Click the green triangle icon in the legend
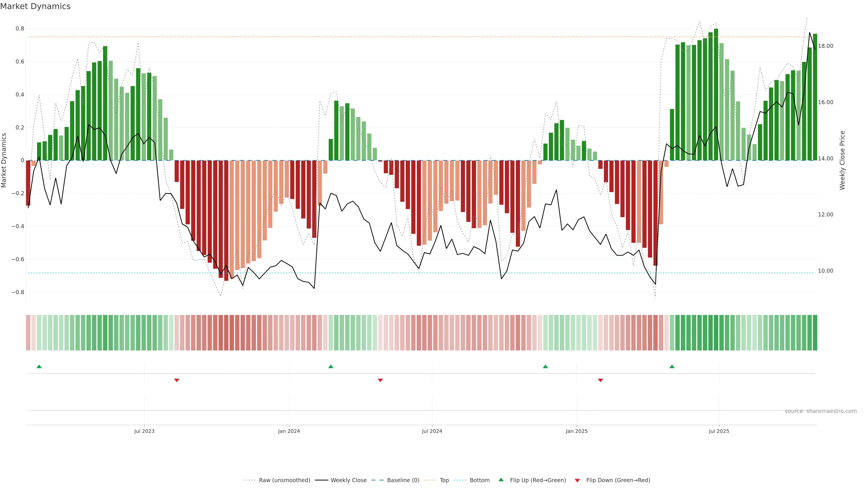 501,480
